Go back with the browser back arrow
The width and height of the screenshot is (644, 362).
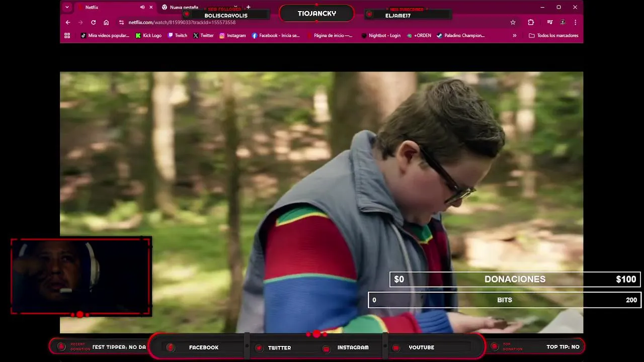coord(68,22)
